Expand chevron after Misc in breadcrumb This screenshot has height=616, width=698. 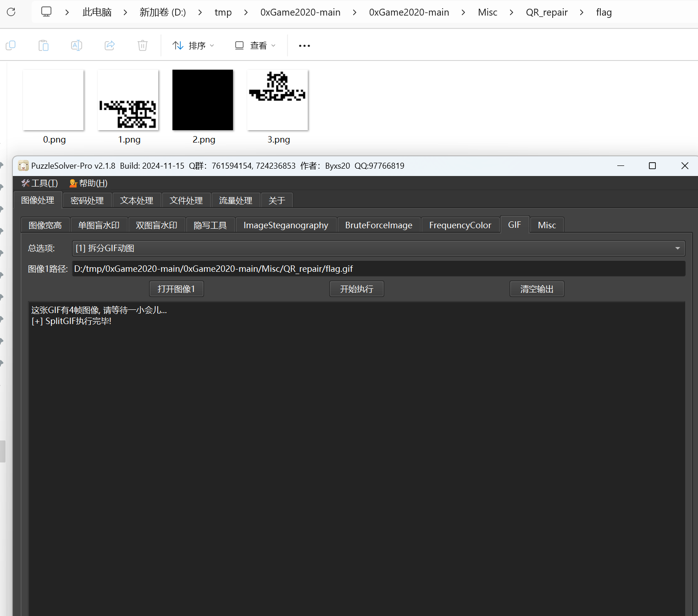(511, 12)
